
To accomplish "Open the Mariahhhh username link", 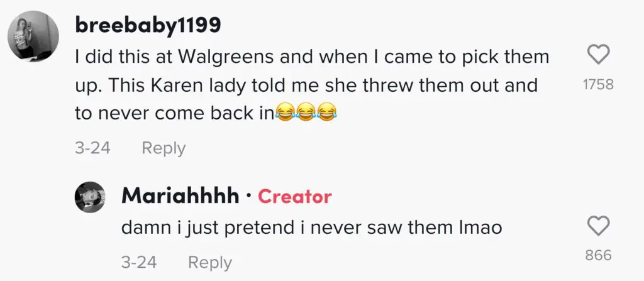I will [x=180, y=196].
